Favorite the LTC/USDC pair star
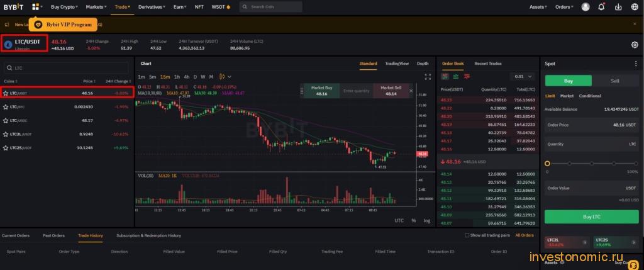644x270 pixels. click(6, 120)
